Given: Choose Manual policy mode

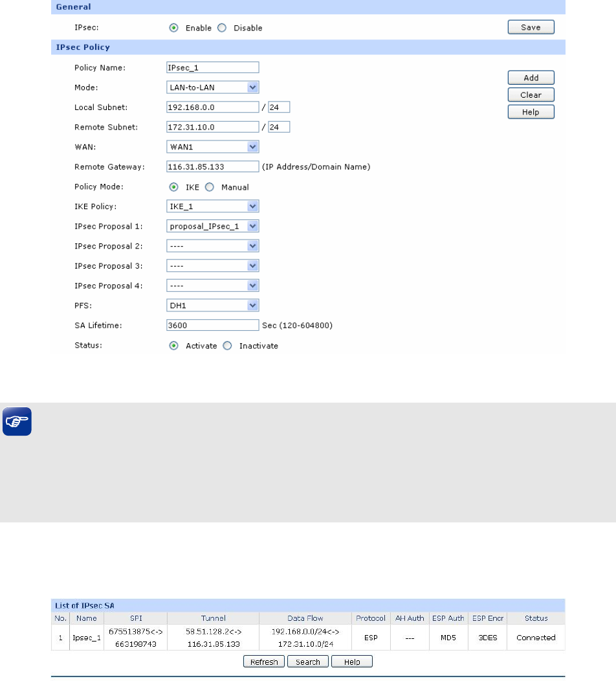Looking at the screenshot, I should point(210,187).
